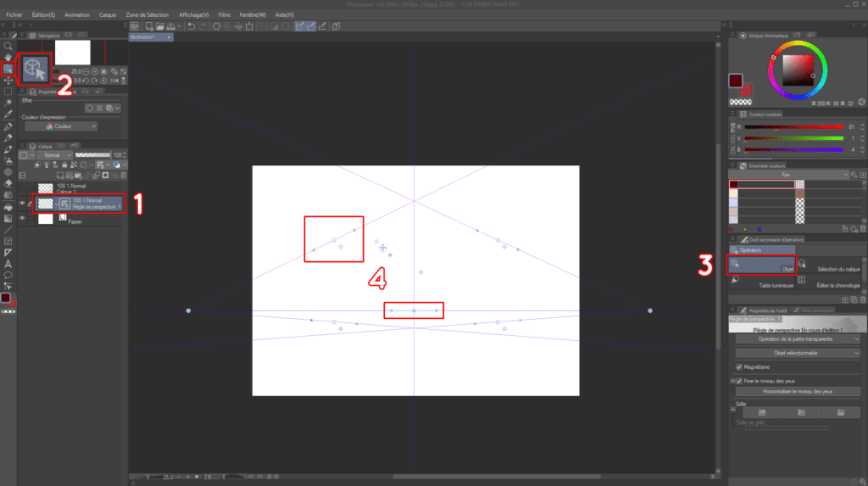This screenshot has width=868, height=486.
Task: Select Table lumineuse sub tool
Action: click(x=762, y=282)
